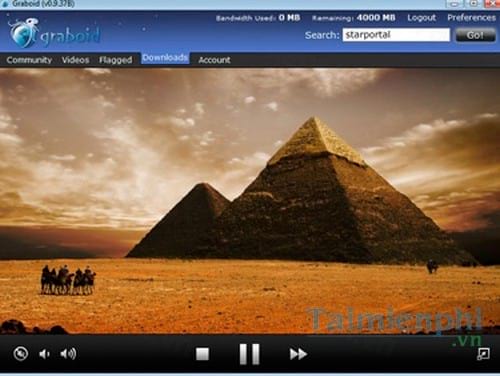Raise the volume with the loud speaker icon
The height and width of the screenshot is (376, 500).
[68, 354]
